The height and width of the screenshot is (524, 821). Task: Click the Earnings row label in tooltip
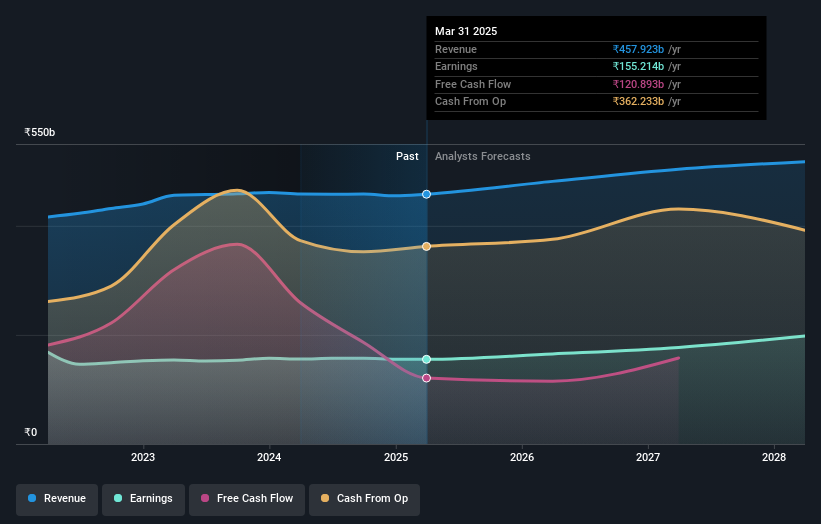457,66
